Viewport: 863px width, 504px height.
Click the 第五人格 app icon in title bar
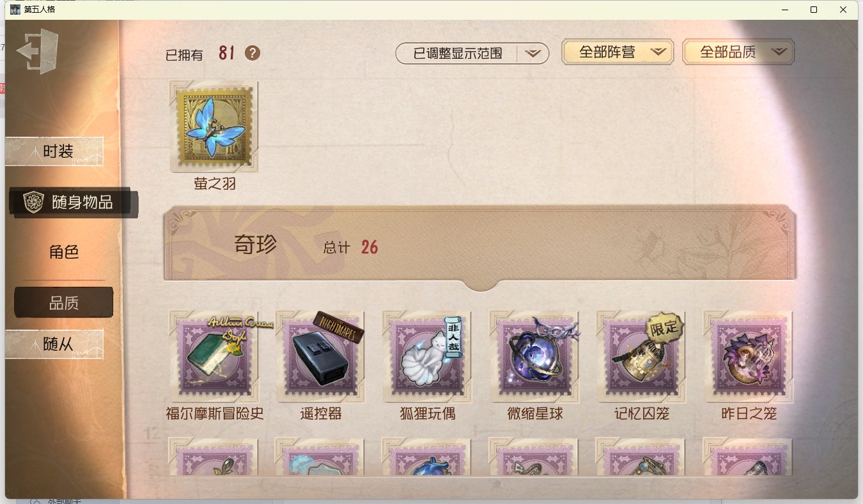pyautogui.click(x=15, y=10)
